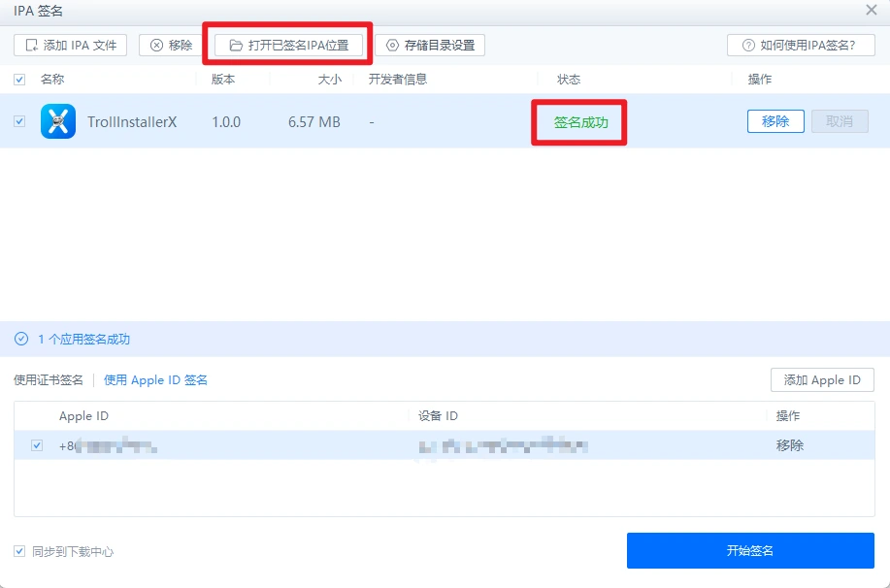
Task: Toggle the select-all checkbox in the 名称 header
Action: [20, 79]
